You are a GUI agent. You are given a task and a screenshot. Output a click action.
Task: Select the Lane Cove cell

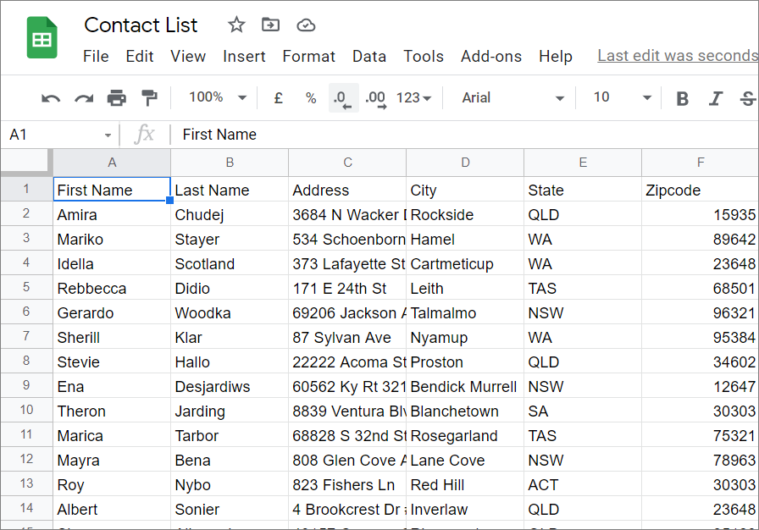465,460
